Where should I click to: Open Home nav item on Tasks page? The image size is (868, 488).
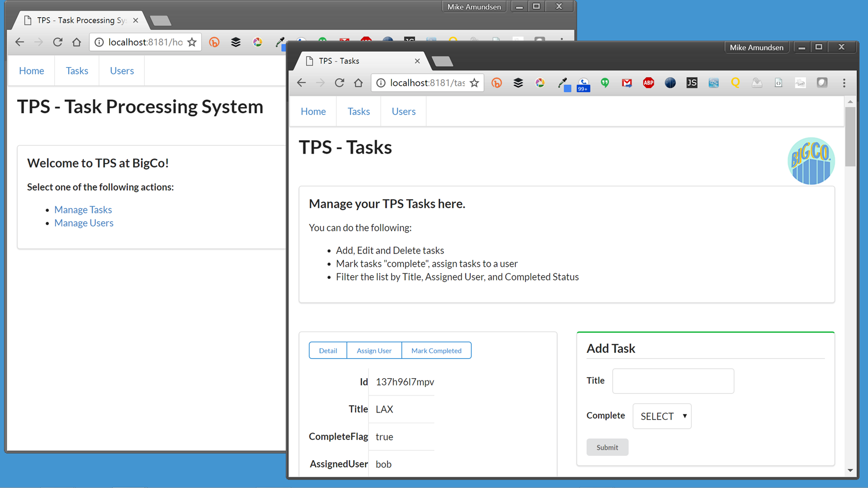coord(313,111)
